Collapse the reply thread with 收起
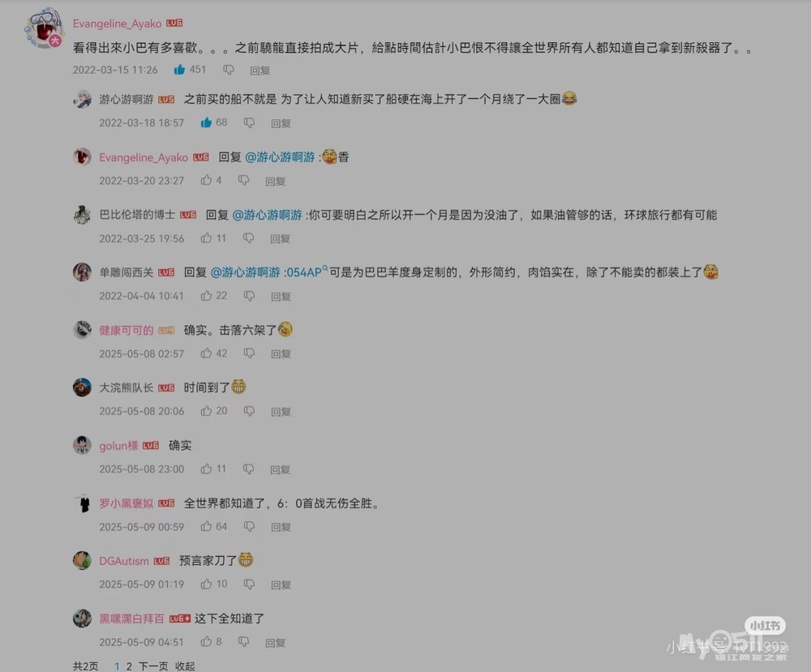Screen dimensions: 811x672 coord(185,666)
